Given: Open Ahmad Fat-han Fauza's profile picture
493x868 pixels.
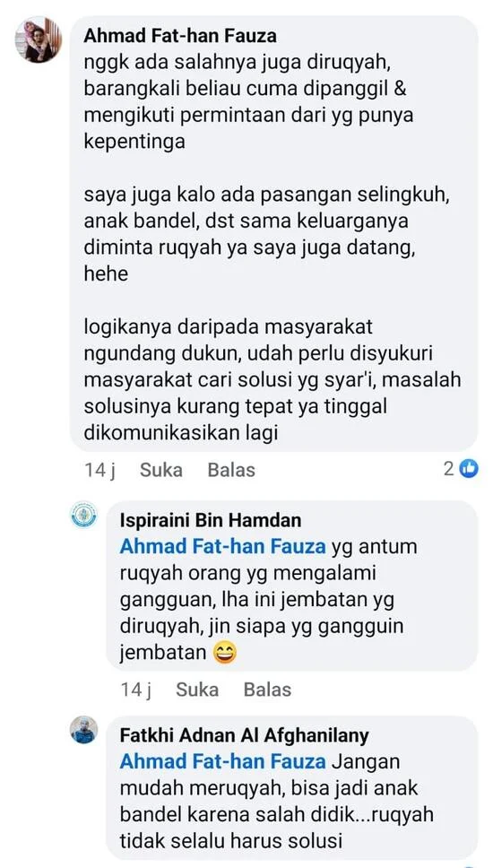Looking at the screenshot, I should (39, 39).
